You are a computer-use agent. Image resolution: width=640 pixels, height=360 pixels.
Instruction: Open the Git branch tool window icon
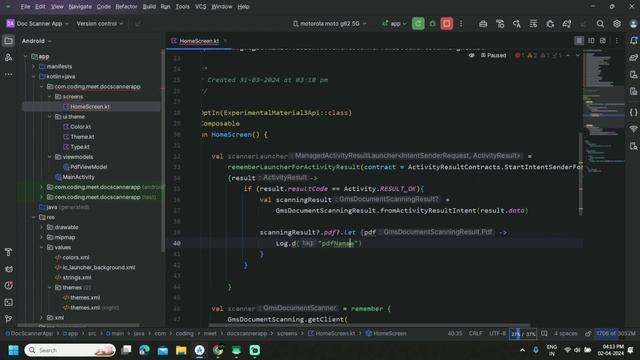tap(8, 319)
